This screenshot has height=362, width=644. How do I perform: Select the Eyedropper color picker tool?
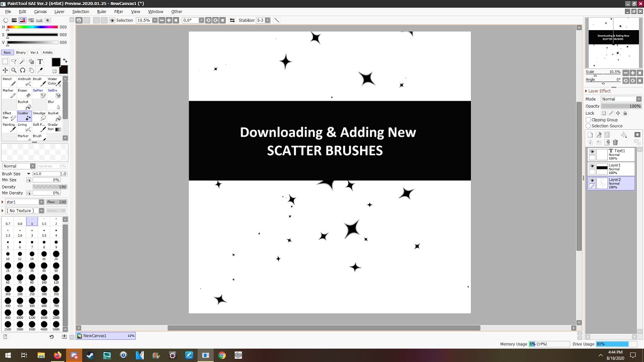pyautogui.click(x=40, y=70)
